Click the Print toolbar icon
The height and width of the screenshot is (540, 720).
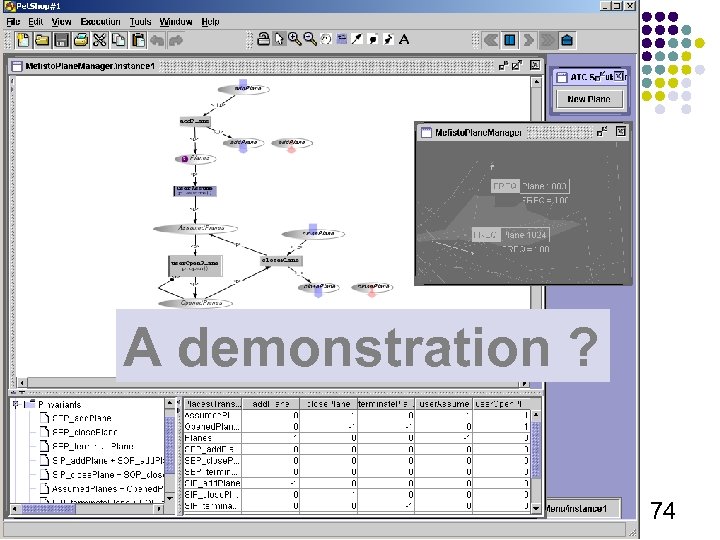pyautogui.click(x=80, y=40)
